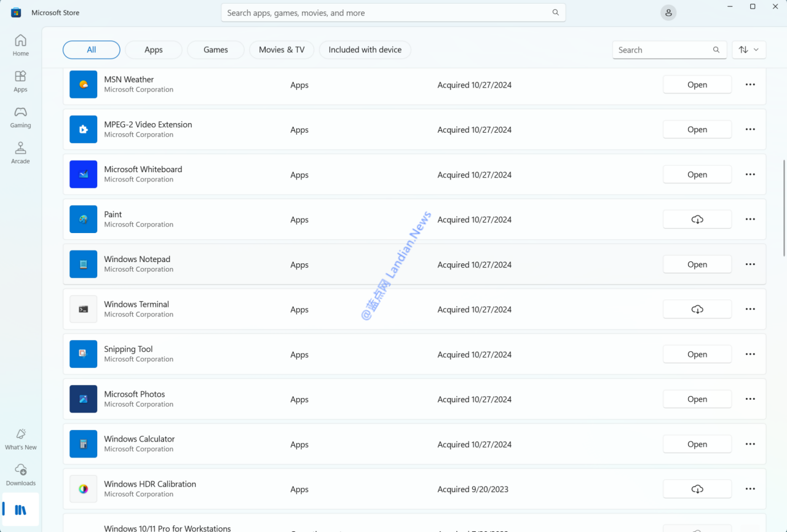787x532 pixels.
Task: Open more options for Windows Terminal
Action: [x=750, y=309]
